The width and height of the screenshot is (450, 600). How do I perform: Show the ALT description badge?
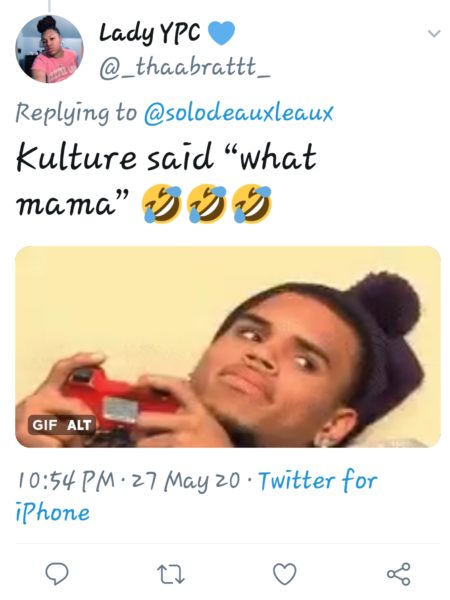pyautogui.click(x=79, y=425)
